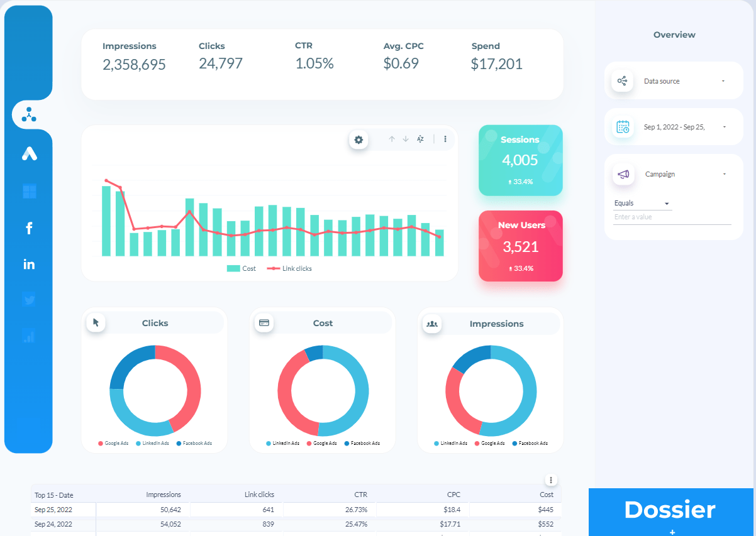Image resolution: width=756 pixels, height=536 pixels.
Task: Open the bar chart icon at sidebar bottom
Action: (x=29, y=337)
